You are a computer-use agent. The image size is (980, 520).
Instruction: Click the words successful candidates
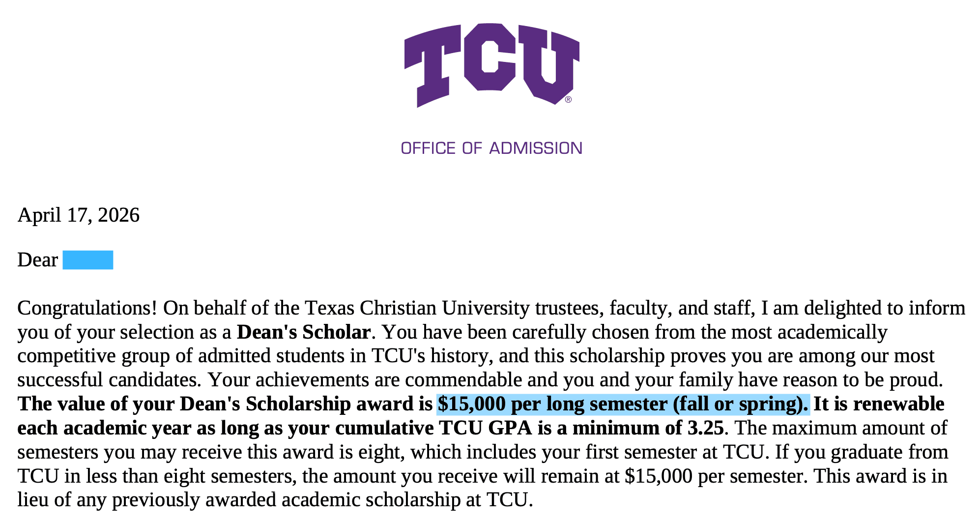[x=110, y=380]
